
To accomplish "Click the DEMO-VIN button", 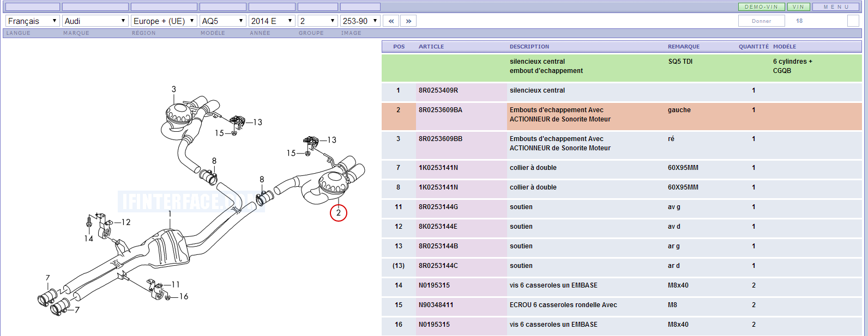I will coord(761,7).
